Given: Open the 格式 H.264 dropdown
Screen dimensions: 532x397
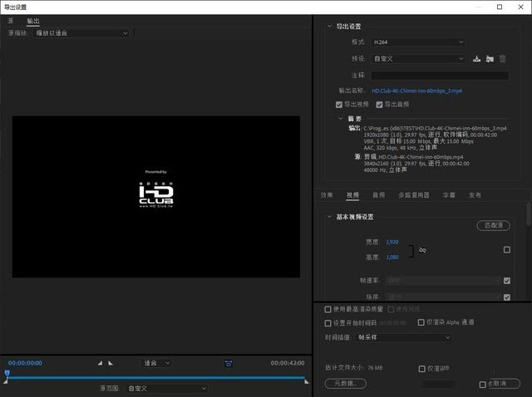Looking at the screenshot, I should [418, 42].
